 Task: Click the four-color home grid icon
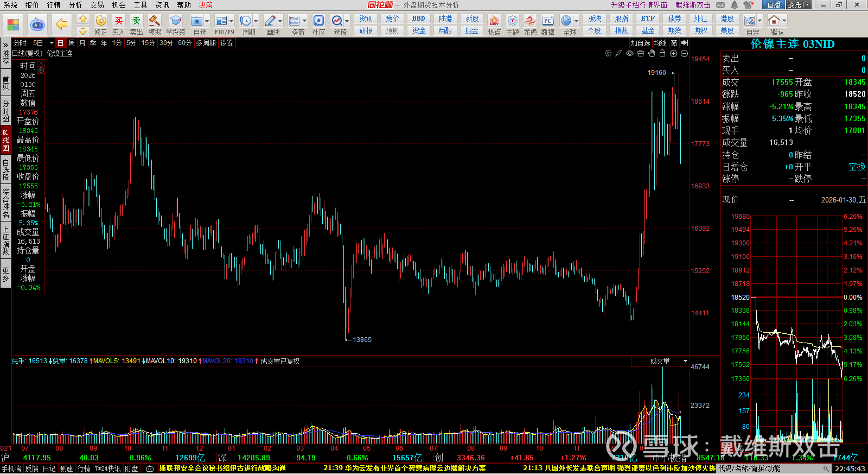(x=13, y=24)
